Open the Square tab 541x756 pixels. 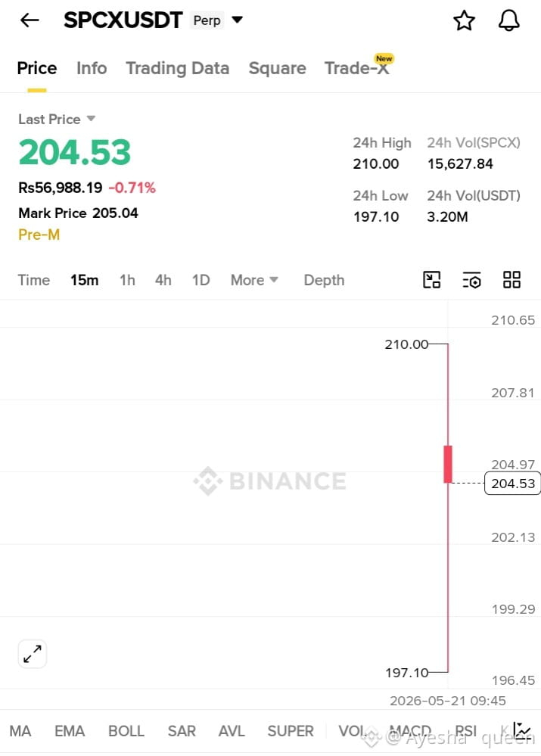[x=277, y=68]
